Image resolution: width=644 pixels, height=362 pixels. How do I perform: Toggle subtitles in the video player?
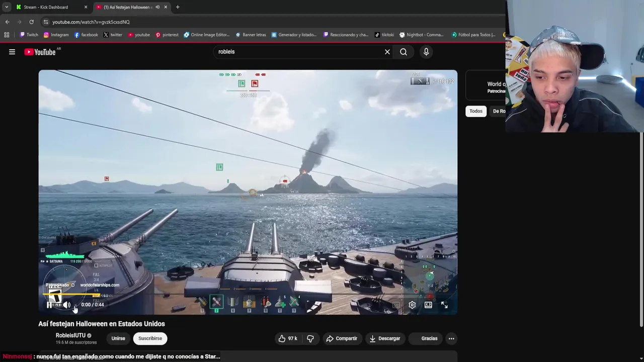pyautogui.click(x=396, y=305)
